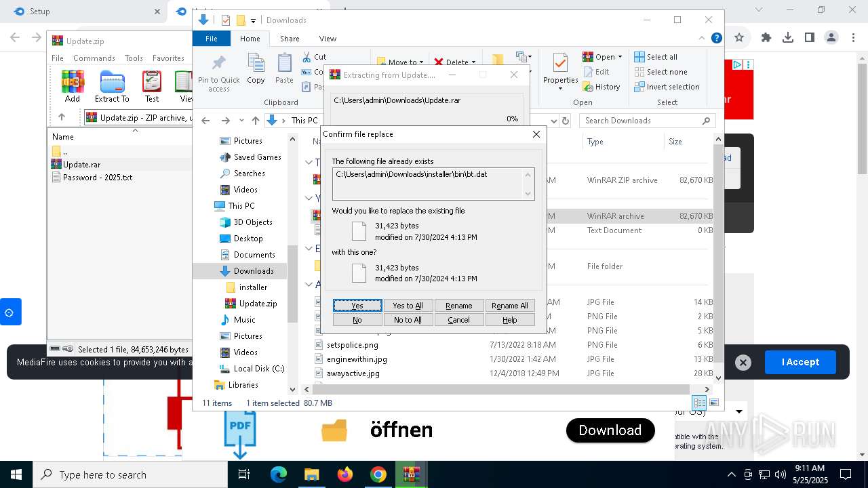Viewport: 868px width, 488px height.
Task: Click History in Explorer ribbon
Action: coord(601,87)
